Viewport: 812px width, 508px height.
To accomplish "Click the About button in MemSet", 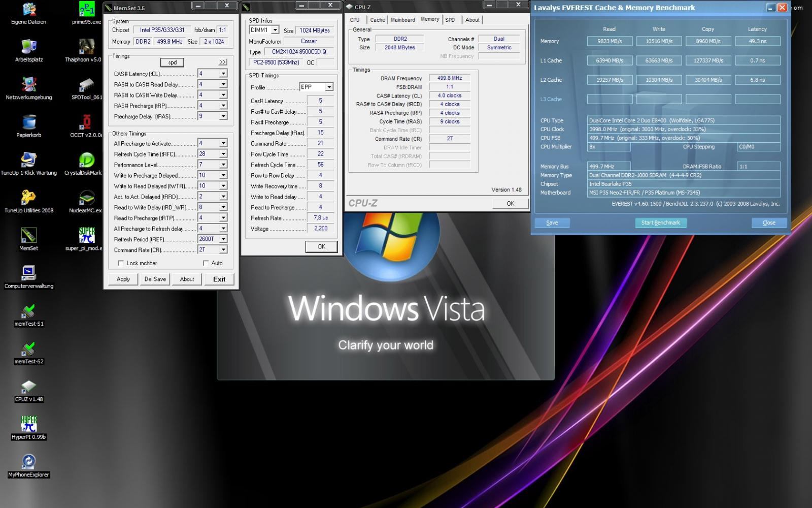I will (187, 279).
